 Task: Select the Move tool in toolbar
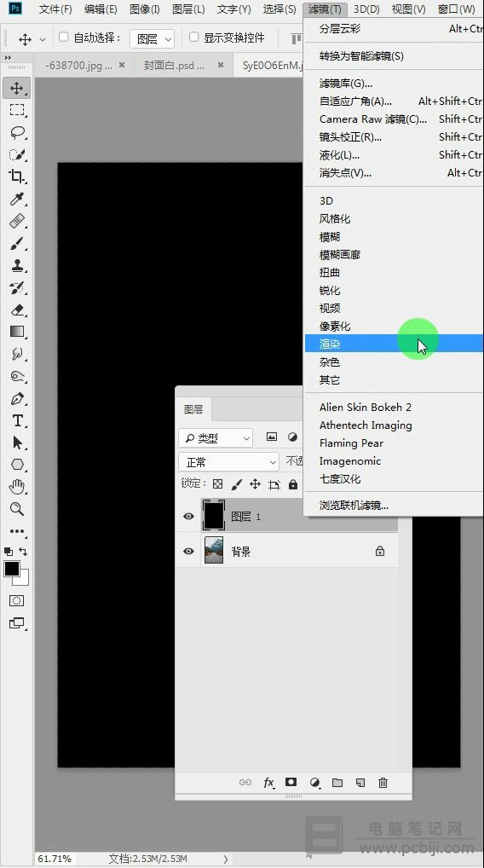(x=16, y=88)
